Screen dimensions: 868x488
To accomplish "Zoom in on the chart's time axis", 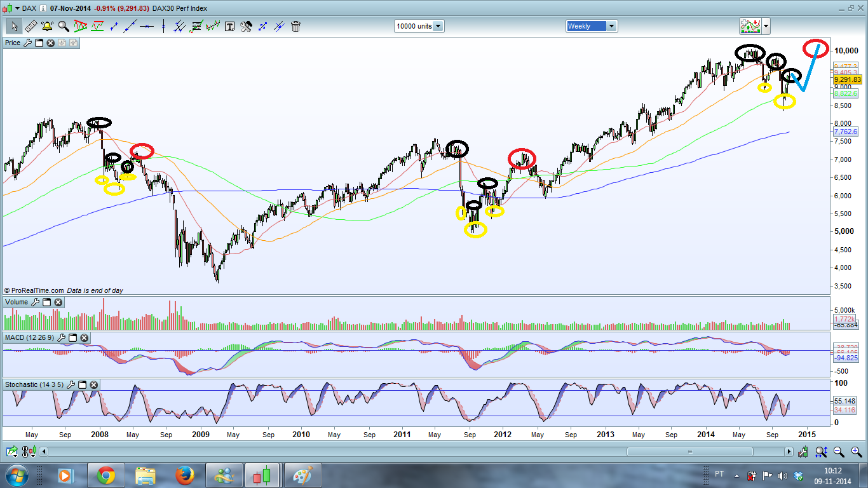I will point(856,452).
